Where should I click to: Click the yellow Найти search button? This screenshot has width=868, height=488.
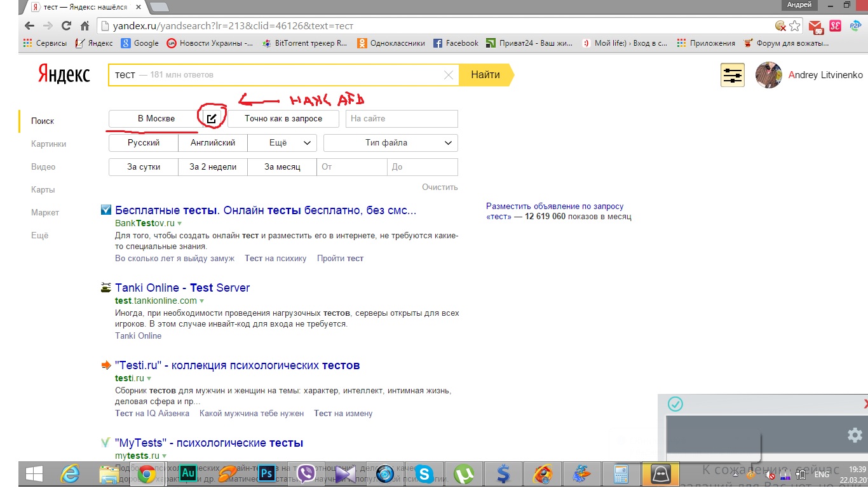487,75
